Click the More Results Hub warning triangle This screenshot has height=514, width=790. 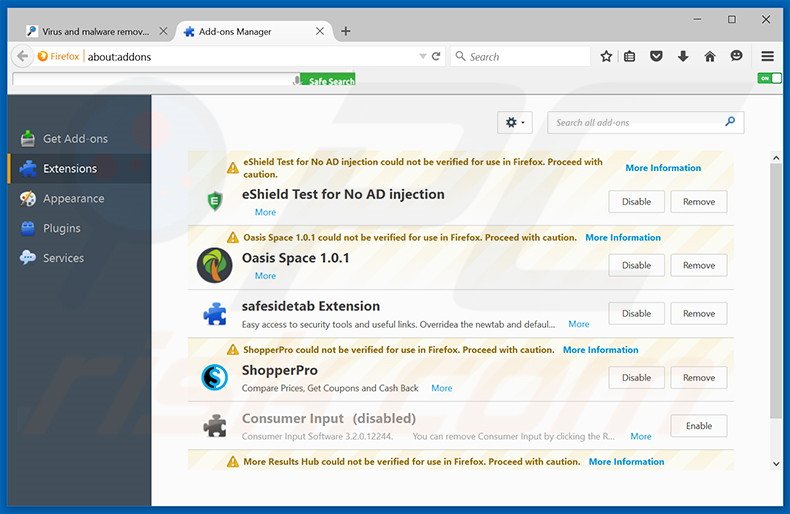232,462
